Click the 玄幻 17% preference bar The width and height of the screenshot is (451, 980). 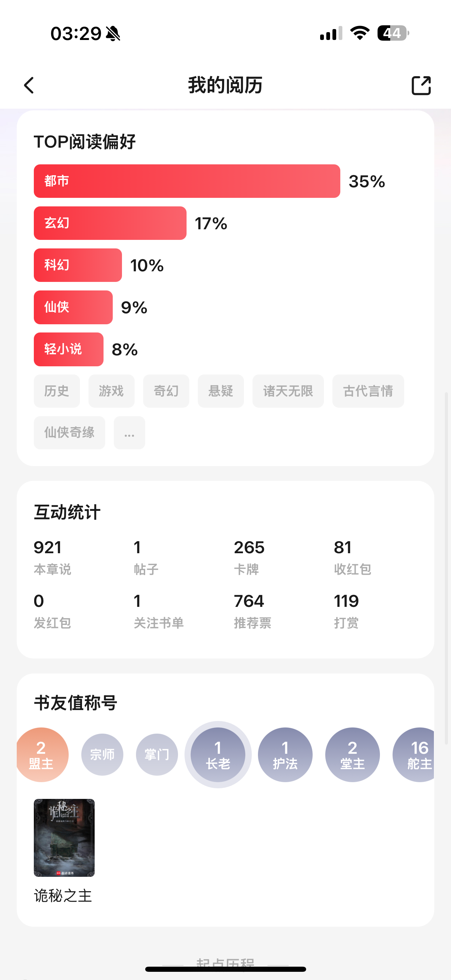110,223
